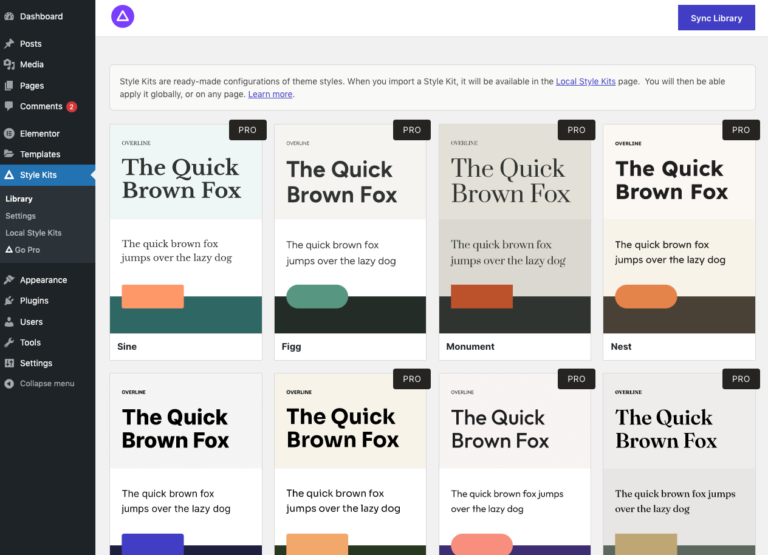The height and width of the screenshot is (555, 768).
Task: Click the Dashboard icon in sidebar
Action: pyautogui.click(x=9, y=16)
